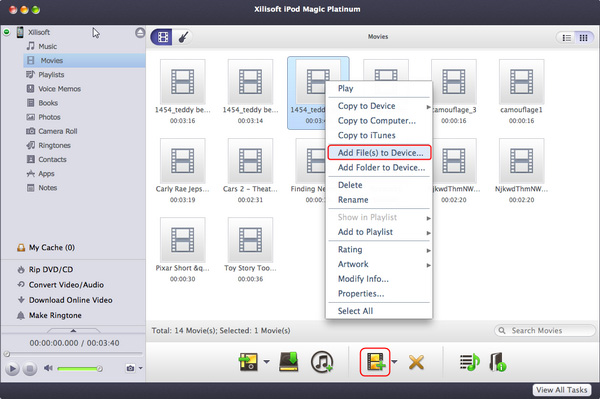Image resolution: width=600 pixels, height=399 pixels.
Task: Open the Rating submenu
Action: click(379, 249)
